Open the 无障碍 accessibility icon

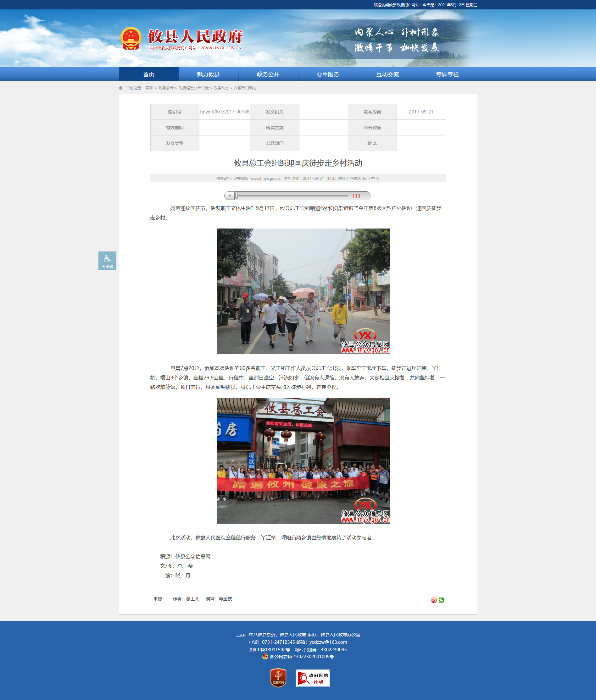tap(107, 261)
